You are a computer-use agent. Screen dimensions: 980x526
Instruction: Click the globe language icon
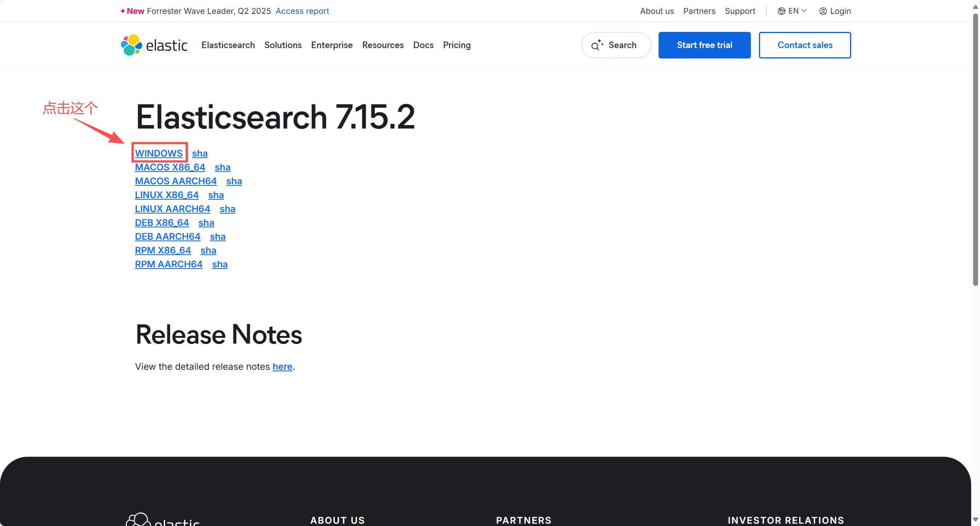781,11
